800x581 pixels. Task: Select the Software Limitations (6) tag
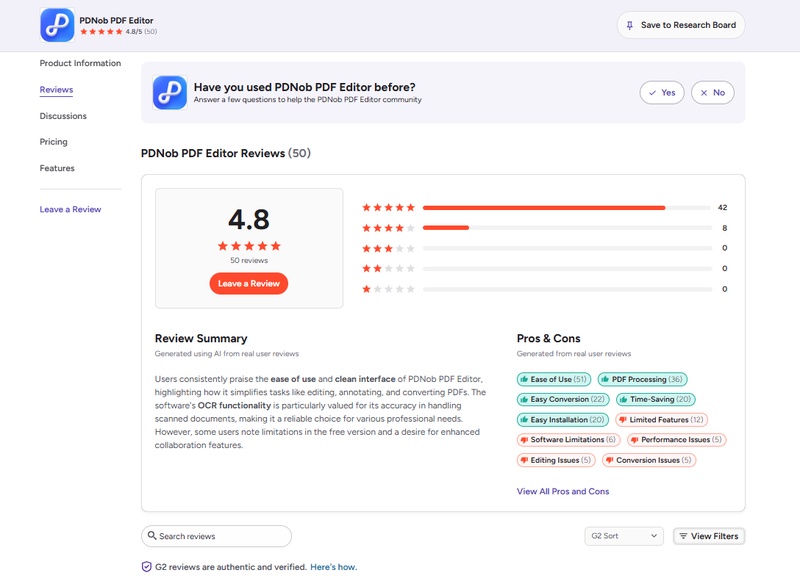pos(568,440)
